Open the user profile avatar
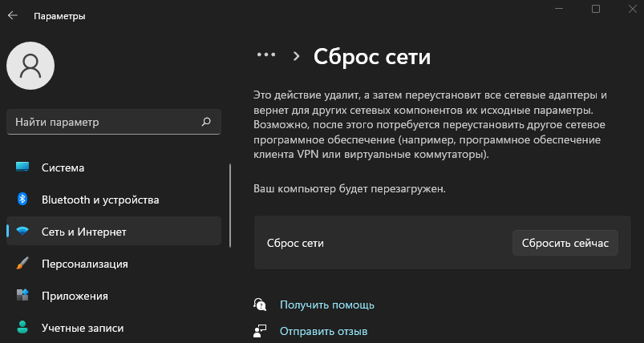 coord(30,66)
